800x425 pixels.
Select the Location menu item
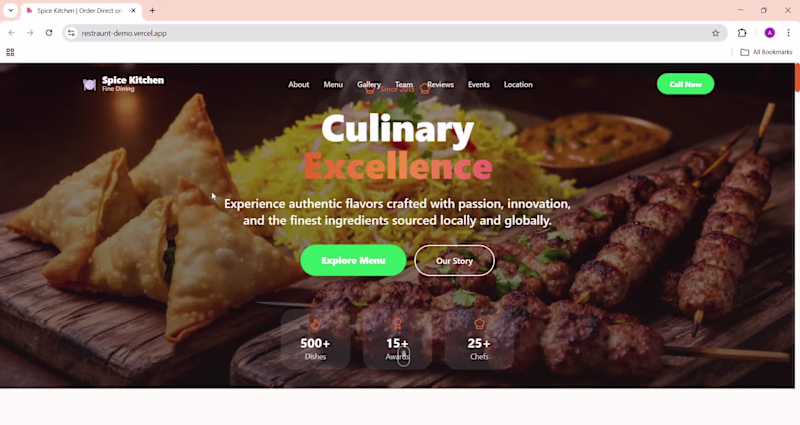click(518, 85)
